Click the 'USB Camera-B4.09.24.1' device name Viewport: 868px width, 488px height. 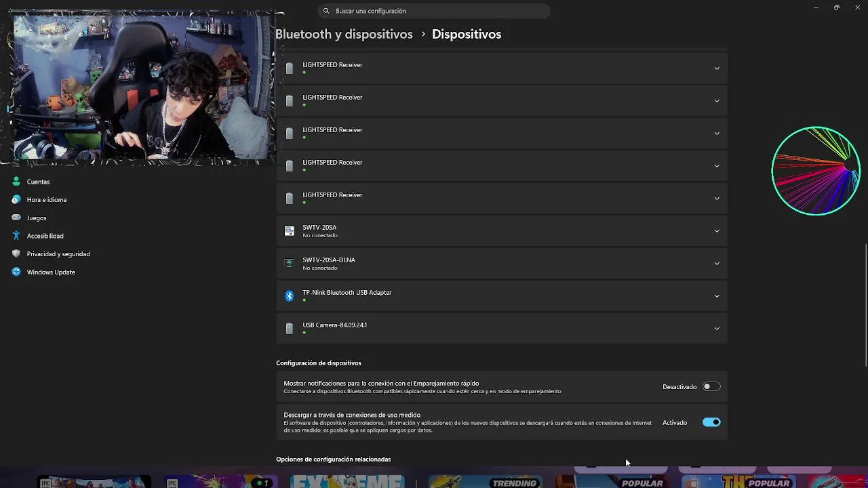(335, 325)
